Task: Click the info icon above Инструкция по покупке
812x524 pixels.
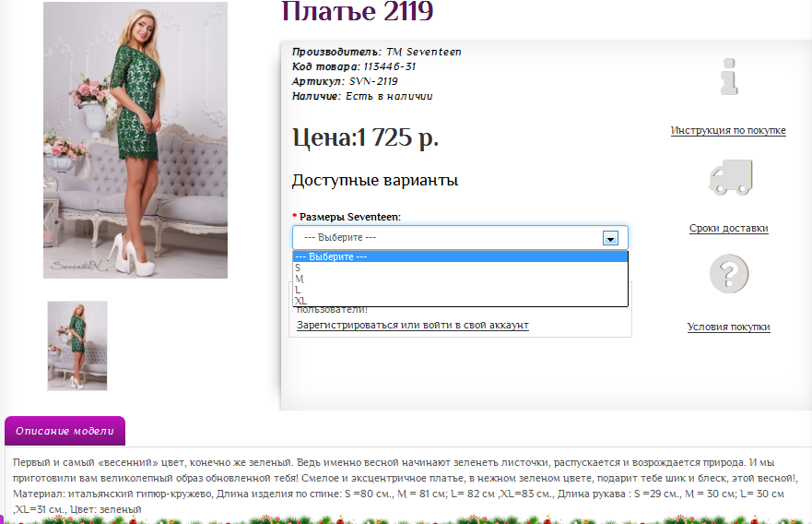Action: [729, 77]
